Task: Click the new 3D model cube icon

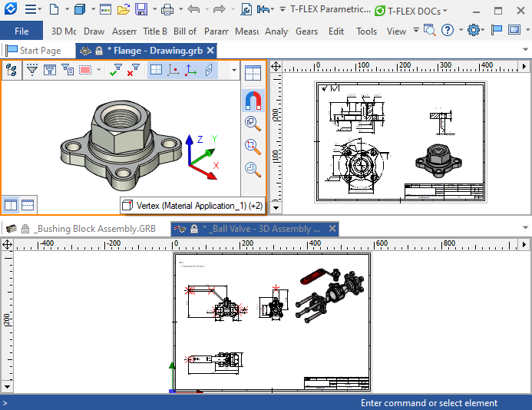Action: point(80,9)
